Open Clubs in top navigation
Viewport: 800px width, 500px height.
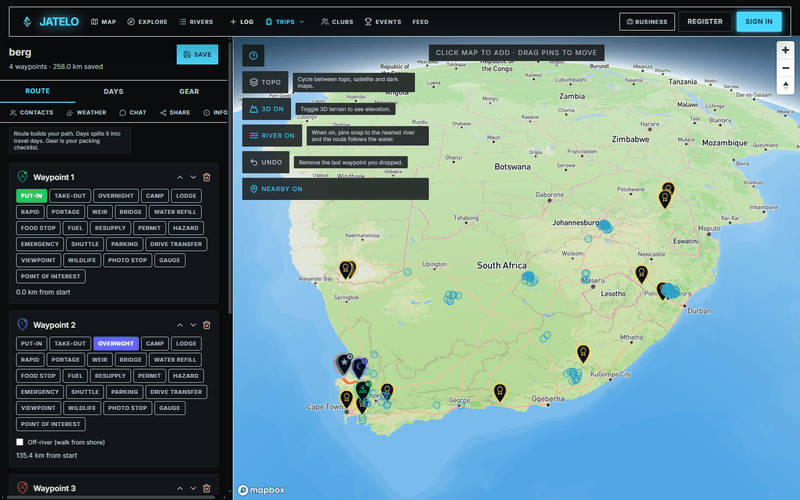pos(337,22)
